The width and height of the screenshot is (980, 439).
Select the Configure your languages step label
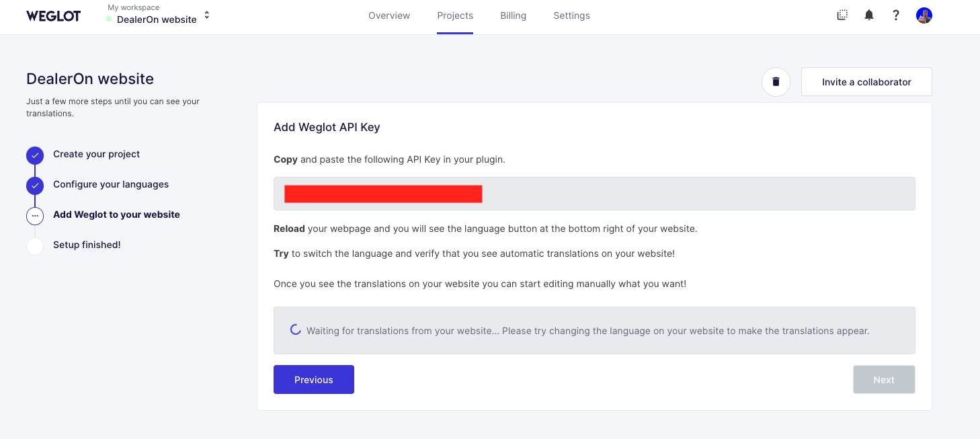pyautogui.click(x=111, y=184)
